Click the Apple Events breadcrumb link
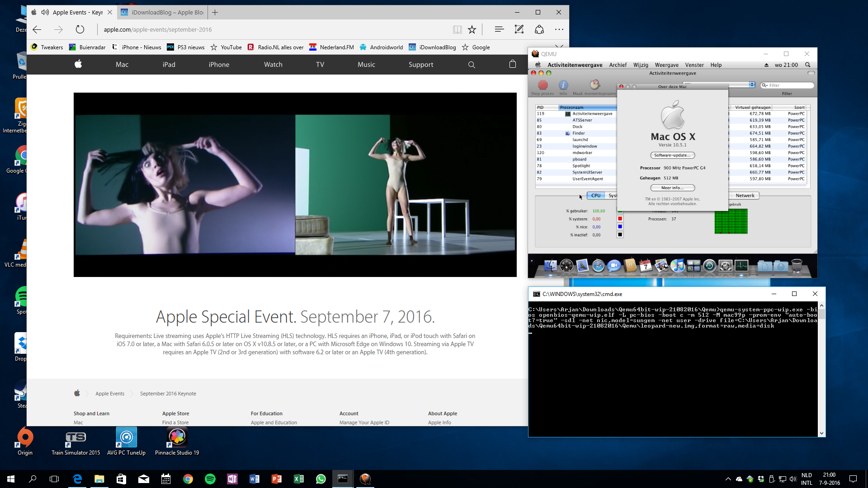 point(110,394)
